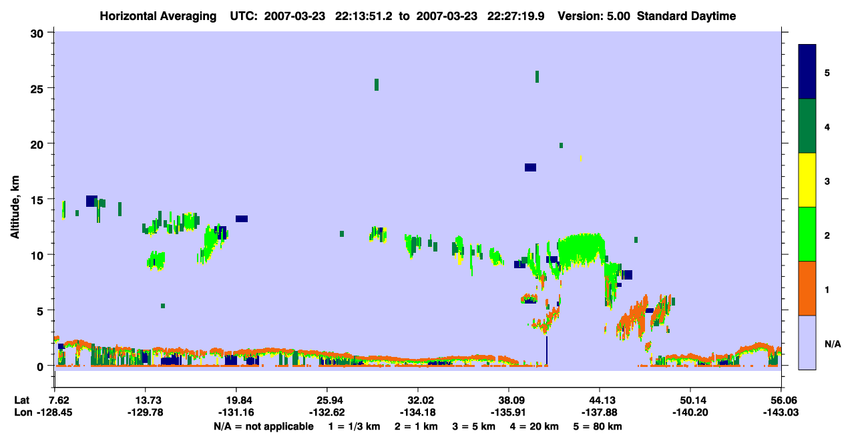Viewport: 868px width, 445px height.
Task: Click the 'Lat' row label
Action: coord(22,400)
